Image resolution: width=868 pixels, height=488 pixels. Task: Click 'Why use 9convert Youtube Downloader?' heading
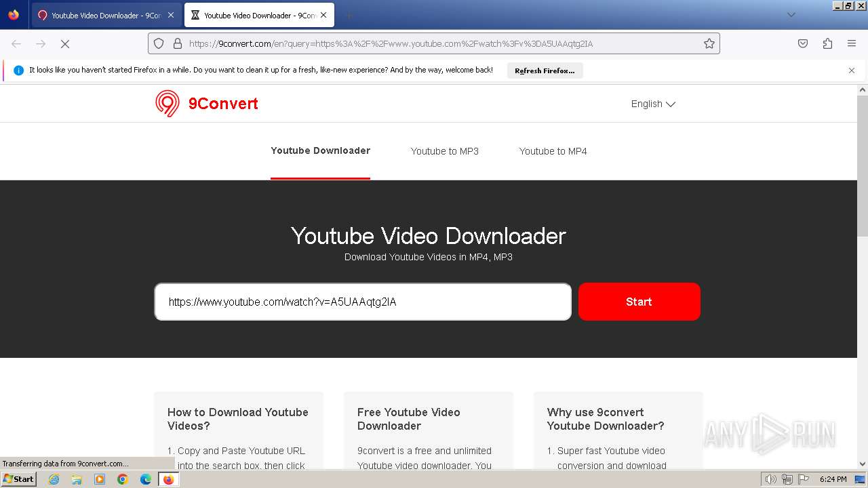tap(606, 419)
